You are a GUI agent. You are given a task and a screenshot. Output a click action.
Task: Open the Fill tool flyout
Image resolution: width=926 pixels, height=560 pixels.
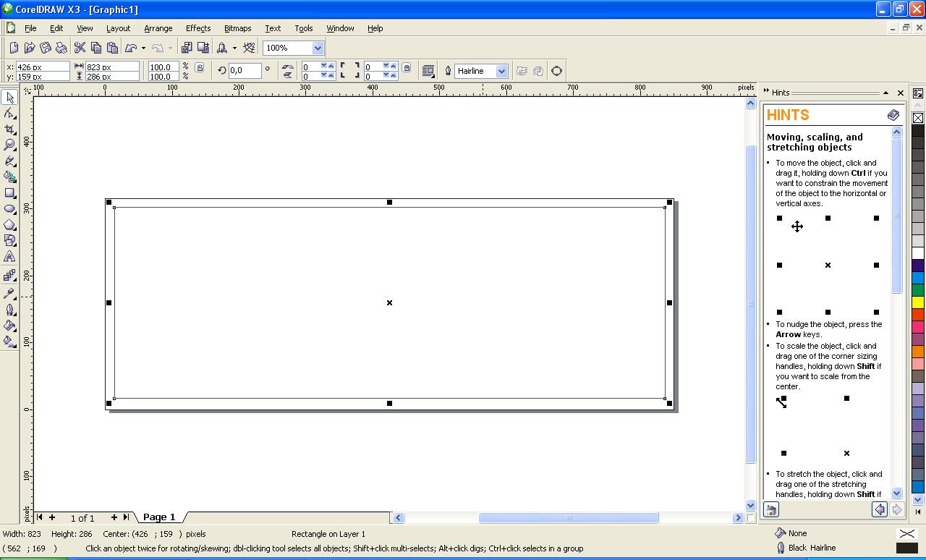pos(10,325)
